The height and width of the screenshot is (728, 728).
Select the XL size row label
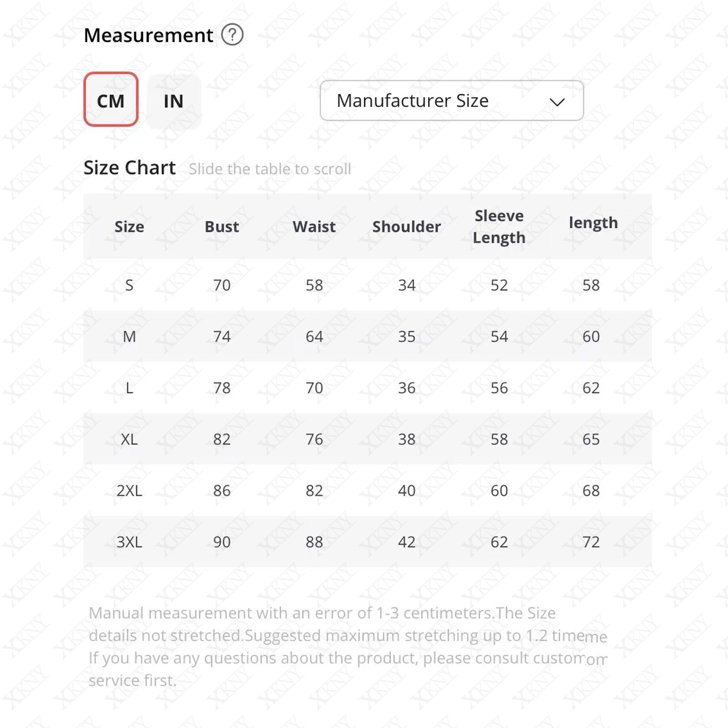129,439
